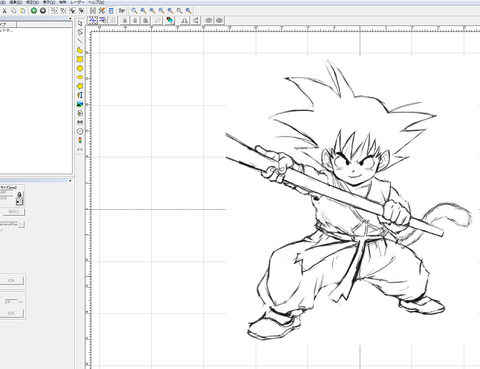Open the properties panel dropdown arrow

[x=70, y=181]
